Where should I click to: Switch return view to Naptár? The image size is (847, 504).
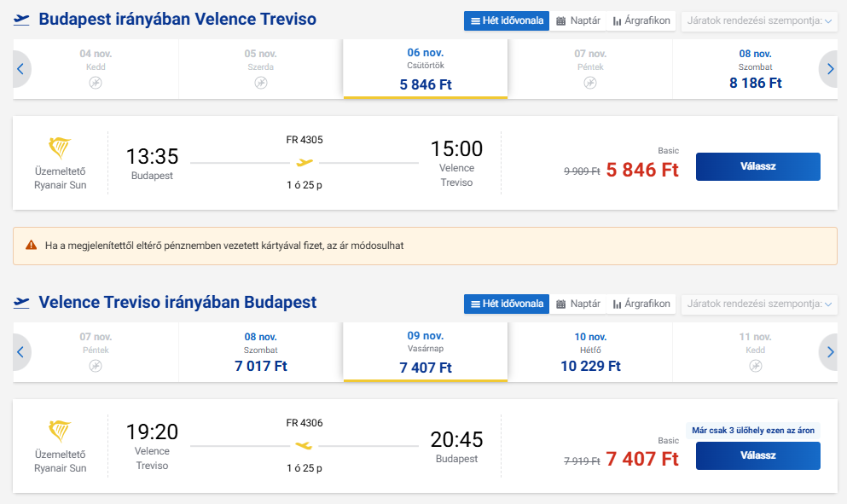coord(578,304)
